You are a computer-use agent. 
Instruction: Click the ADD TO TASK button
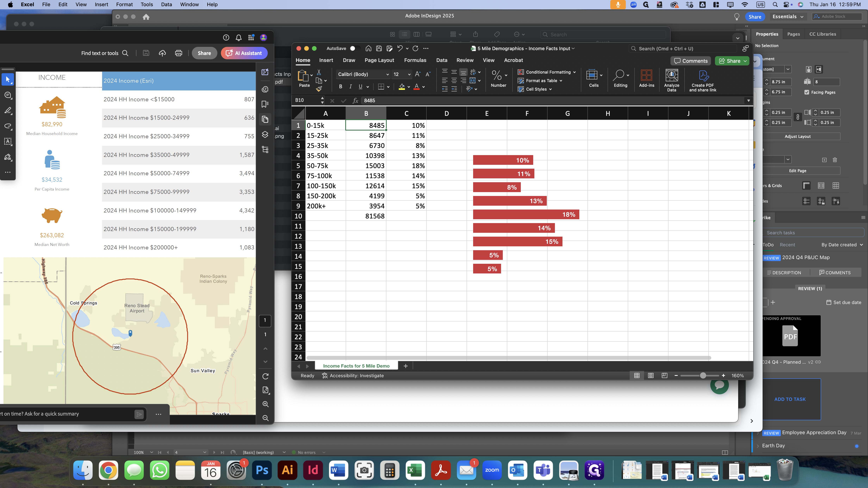[x=790, y=399]
